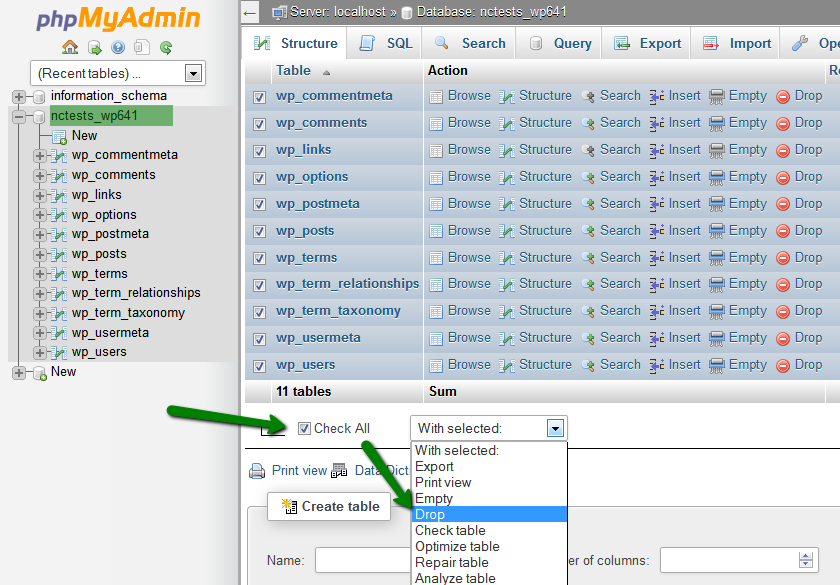Toggle the Check All checkbox
The width and height of the screenshot is (840, 585).
[x=304, y=428]
